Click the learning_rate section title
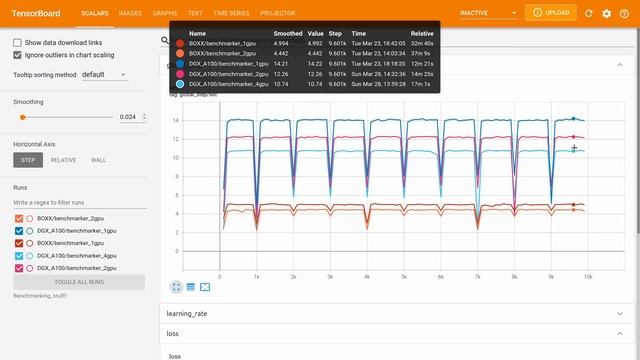This screenshot has height=360, width=640. (187, 313)
